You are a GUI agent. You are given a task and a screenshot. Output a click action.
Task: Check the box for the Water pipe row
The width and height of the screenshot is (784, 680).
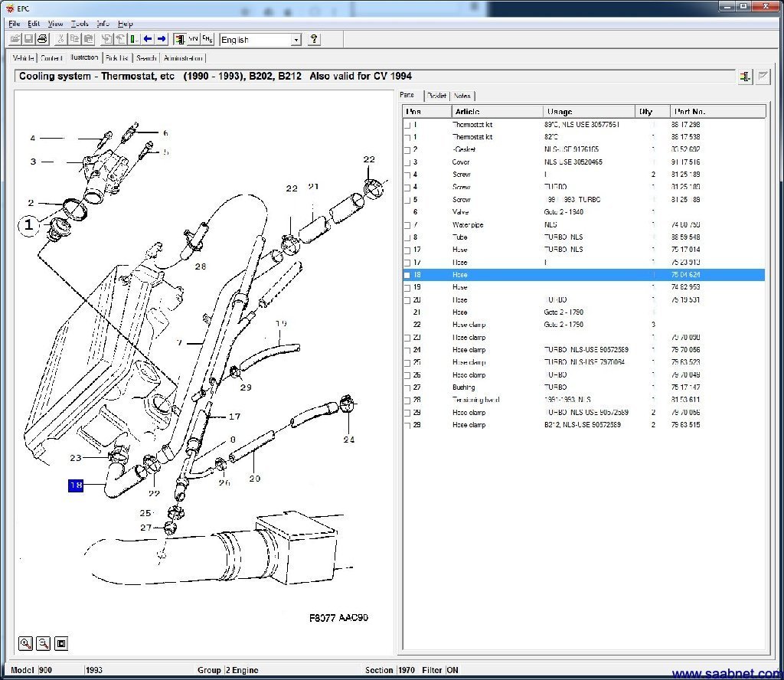point(407,225)
